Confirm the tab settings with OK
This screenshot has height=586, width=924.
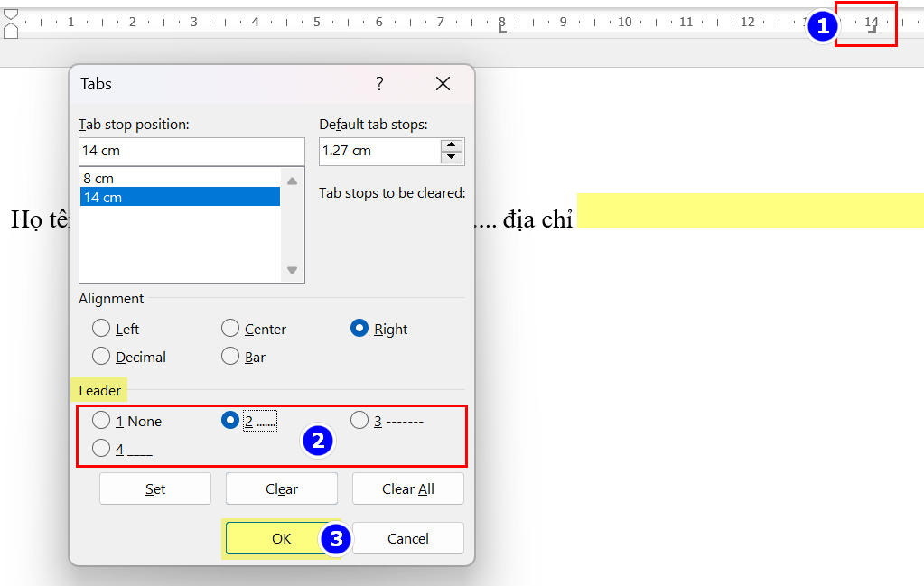click(x=281, y=538)
